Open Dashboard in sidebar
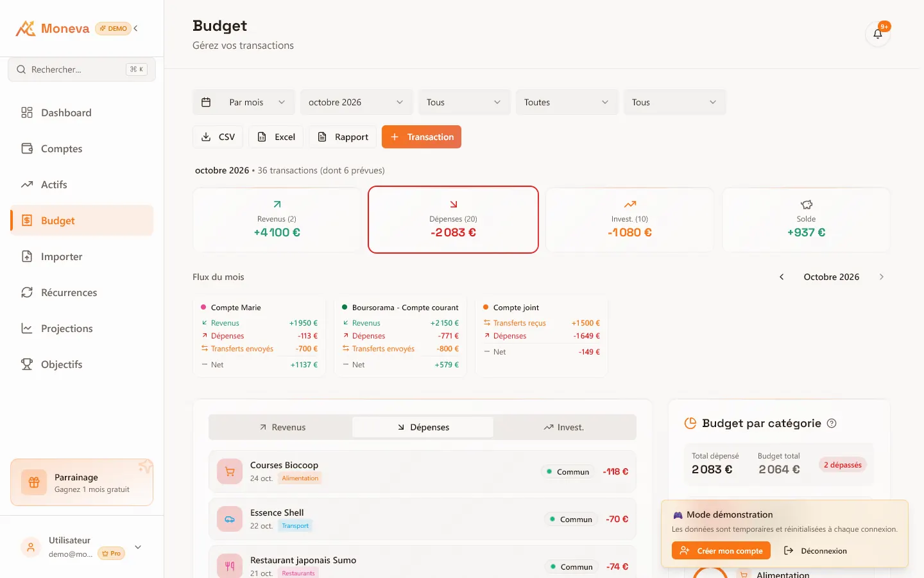This screenshot has height=578, width=924. (x=82, y=112)
